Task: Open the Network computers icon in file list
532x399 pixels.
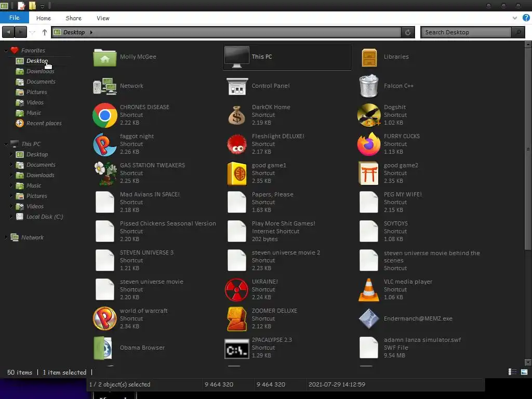Action: 105,86
